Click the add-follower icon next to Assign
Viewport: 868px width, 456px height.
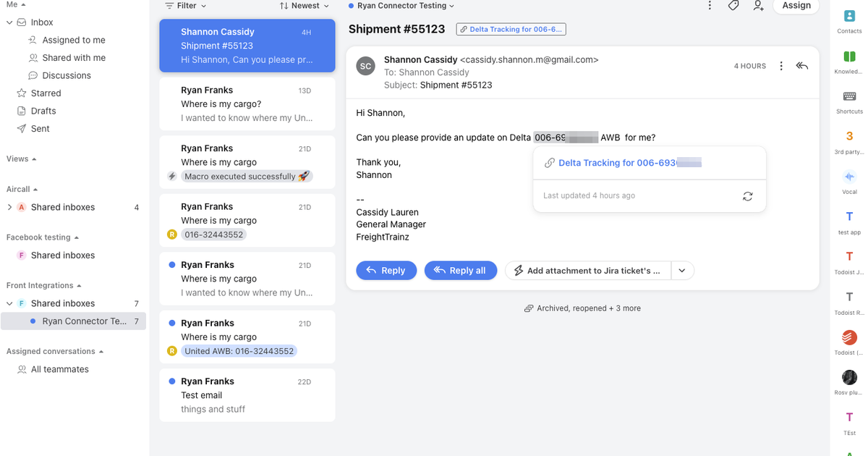[x=758, y=7]
